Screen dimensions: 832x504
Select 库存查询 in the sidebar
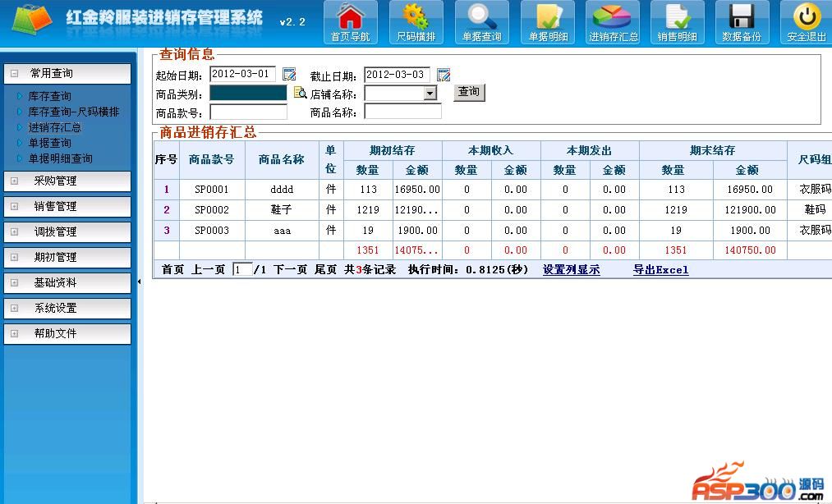[x=49, y=96]
